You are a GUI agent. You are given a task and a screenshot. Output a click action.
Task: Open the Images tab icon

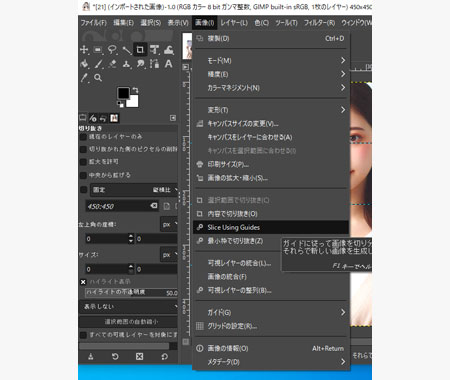pos(114,118)
